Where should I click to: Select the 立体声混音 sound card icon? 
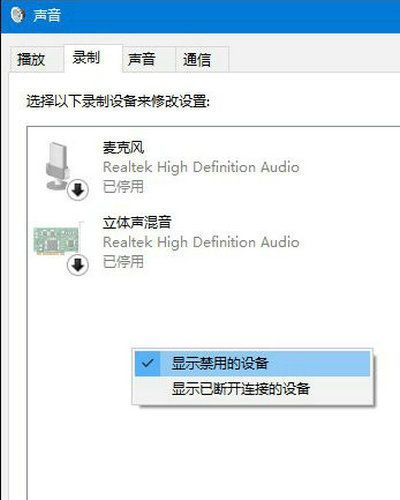pyautogui.click(x=57, y=241)
